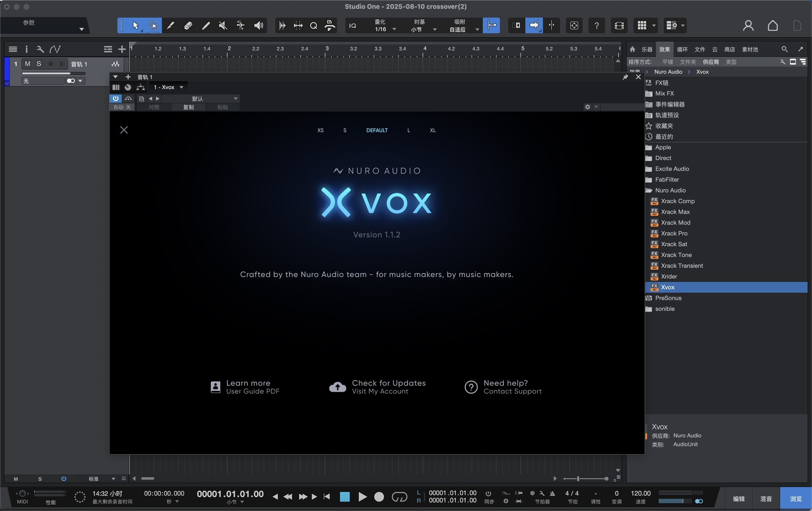Click the Play button in transport

click(362, 497)
